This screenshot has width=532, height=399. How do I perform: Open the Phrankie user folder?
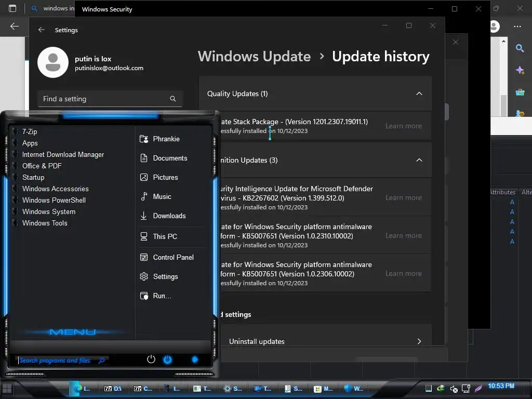[x=166, y=139]
